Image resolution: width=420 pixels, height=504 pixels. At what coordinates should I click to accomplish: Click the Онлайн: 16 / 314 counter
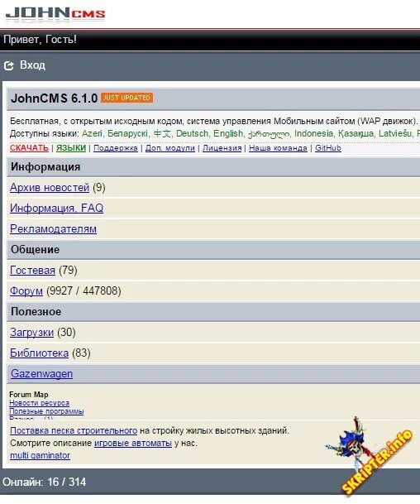coord(45,482)
